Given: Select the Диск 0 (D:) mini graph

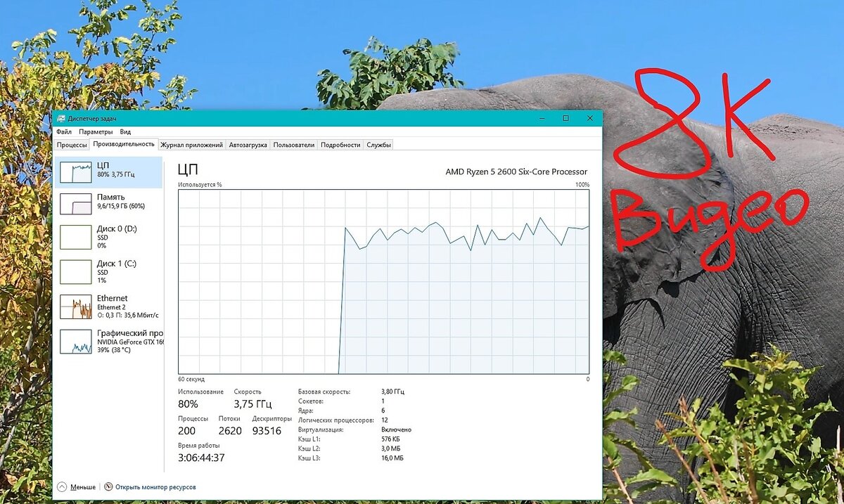Looking at the screenshot, I should click(76, 238).
